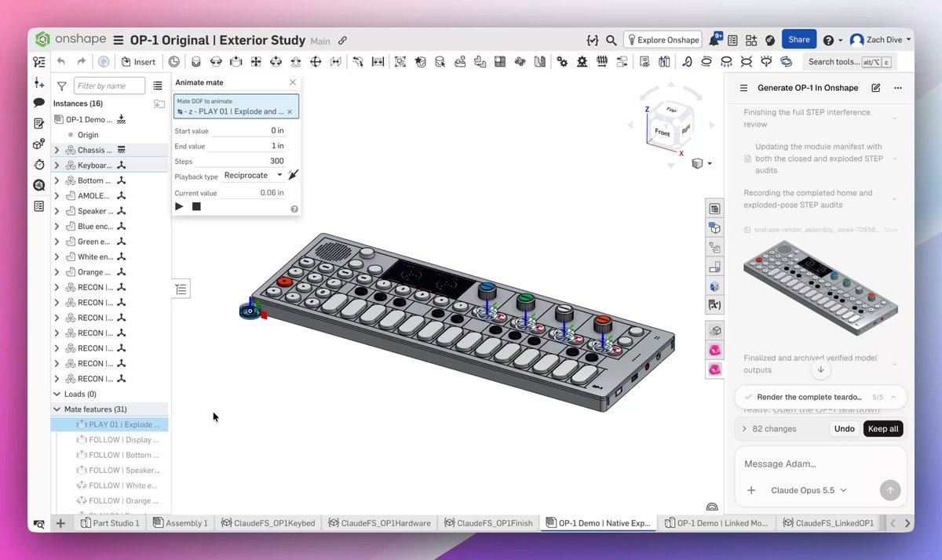
Task: Click the Start value field
Action: (249, 131)
